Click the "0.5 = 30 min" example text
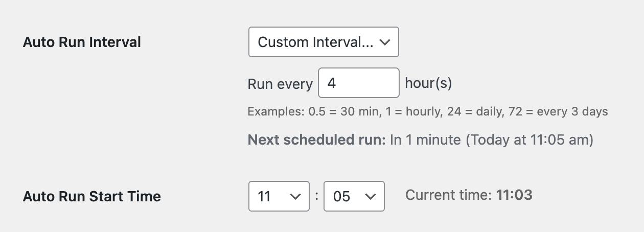 coord(344,111)
